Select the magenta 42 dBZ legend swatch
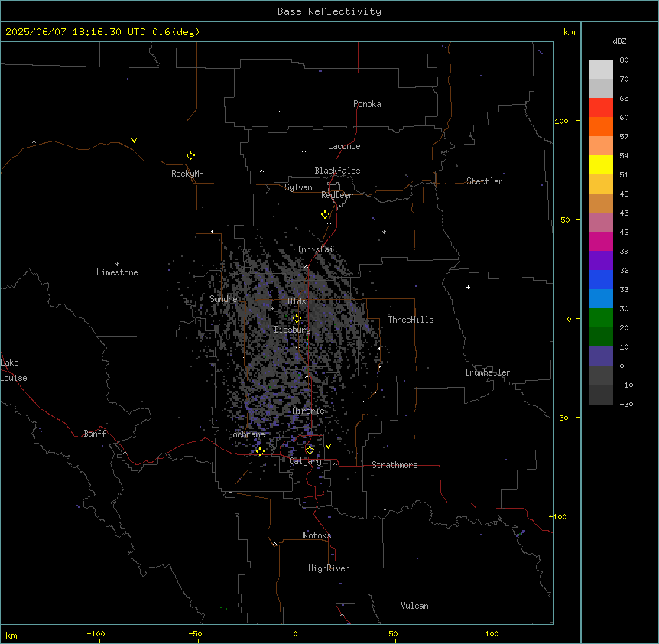The image size is (659, 644). tap(601, 241)
